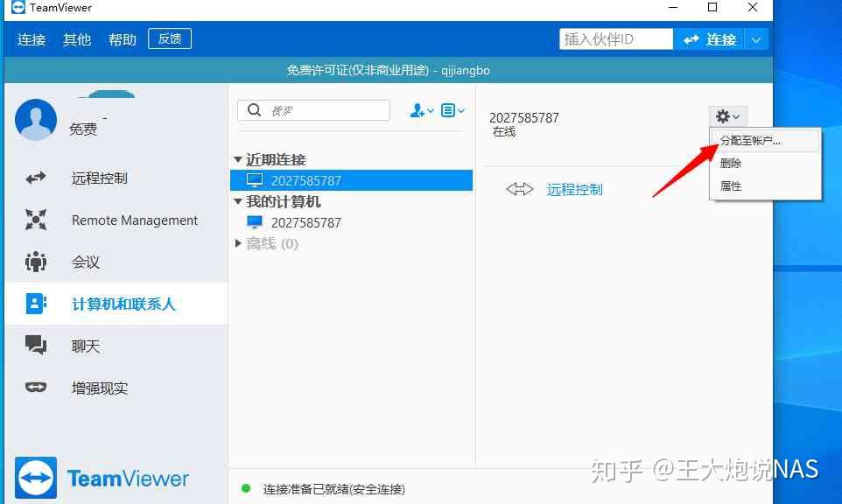The height and width of the screenshot is (504, 842).
Task: Select the 增强现实 sidebar icon
Action: tap(35, 388)
